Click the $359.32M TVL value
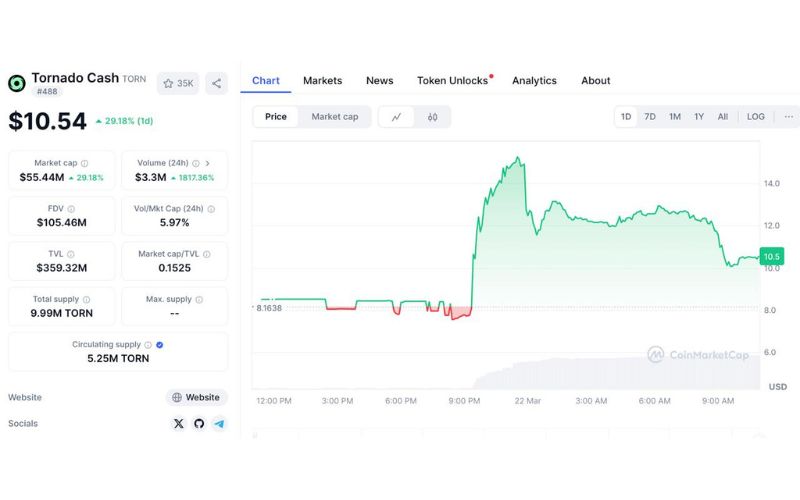Screen dimensions: 800x500 point(62,268)
